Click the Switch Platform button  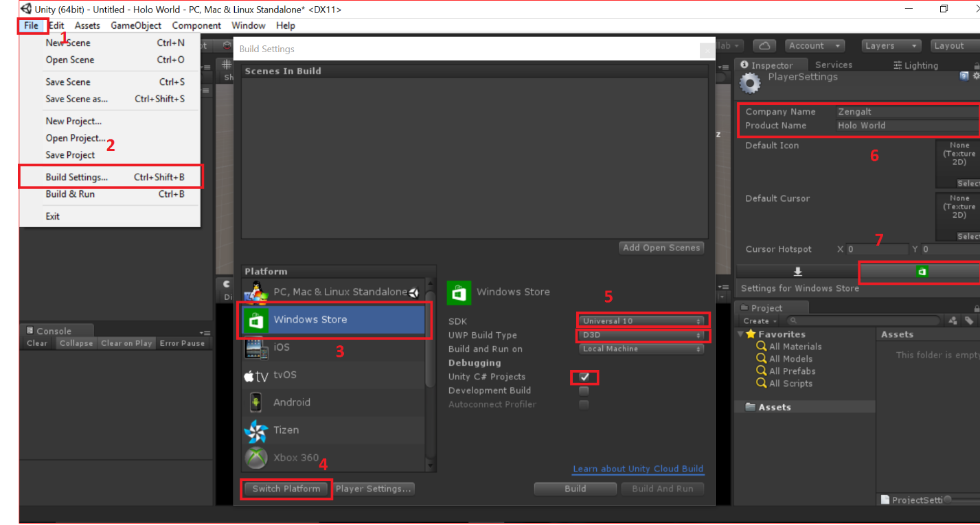point(286,489)
